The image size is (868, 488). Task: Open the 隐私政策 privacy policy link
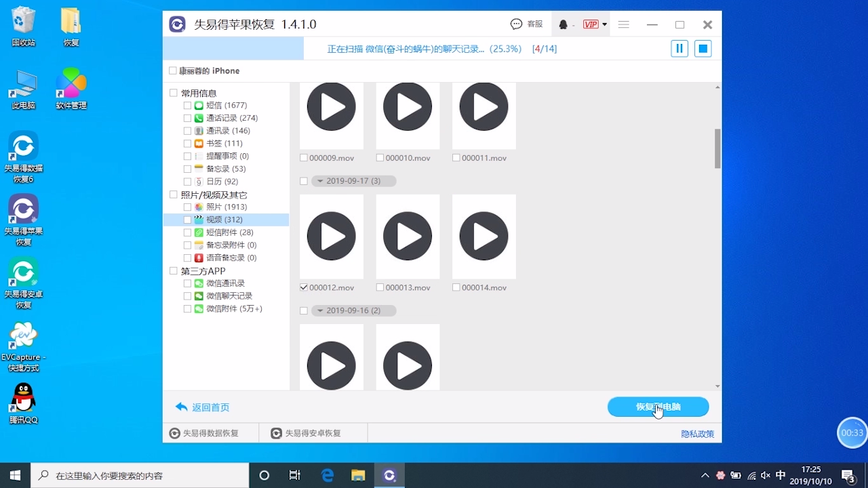(698, 434)
